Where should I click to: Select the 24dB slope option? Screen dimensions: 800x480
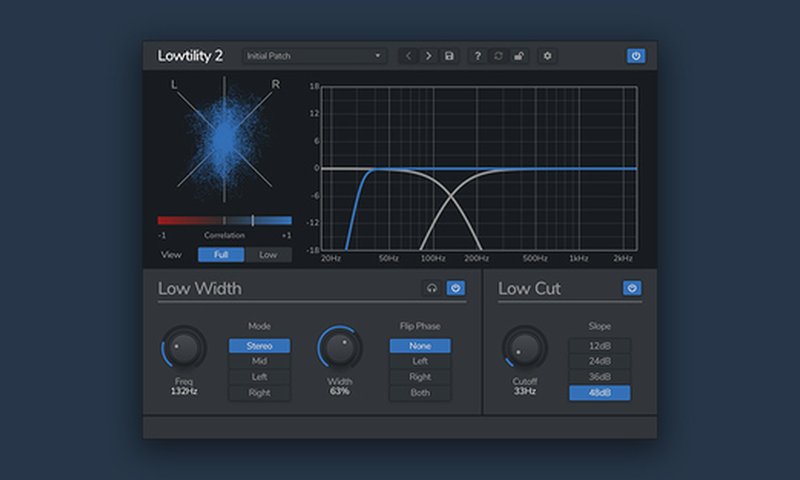pos(600,362)
